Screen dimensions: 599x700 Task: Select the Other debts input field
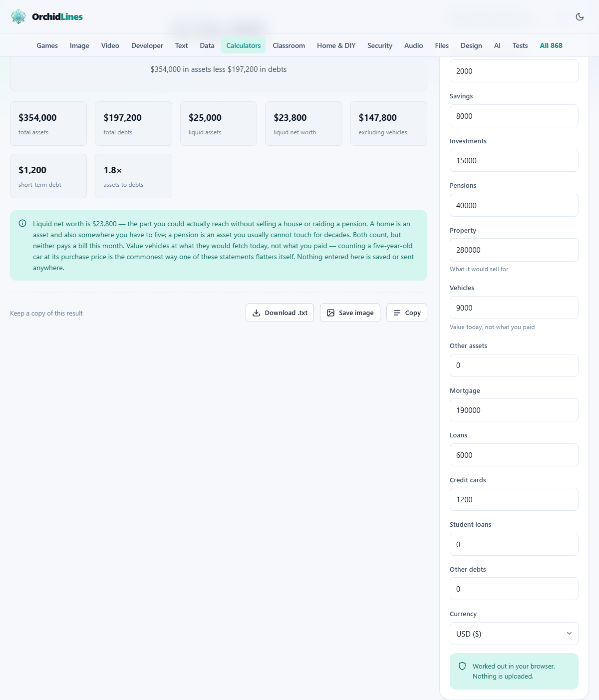click(514, 589)
